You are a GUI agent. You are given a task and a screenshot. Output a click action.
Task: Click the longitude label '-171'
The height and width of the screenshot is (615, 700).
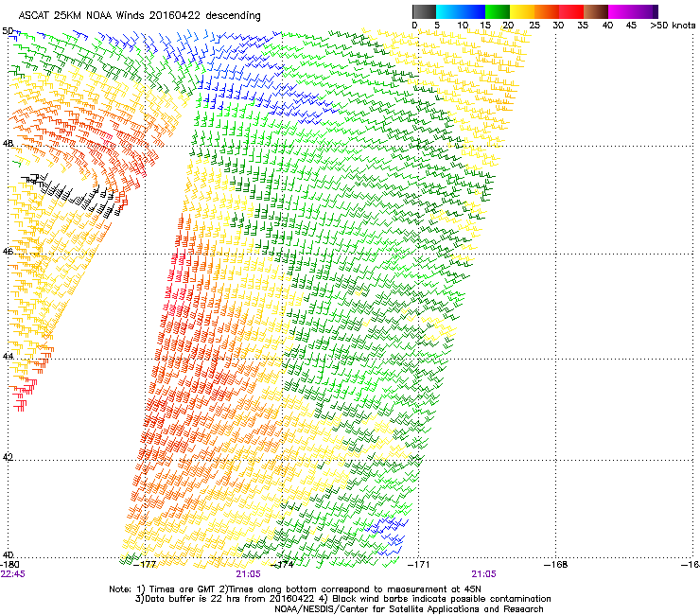tap(419, 565)
